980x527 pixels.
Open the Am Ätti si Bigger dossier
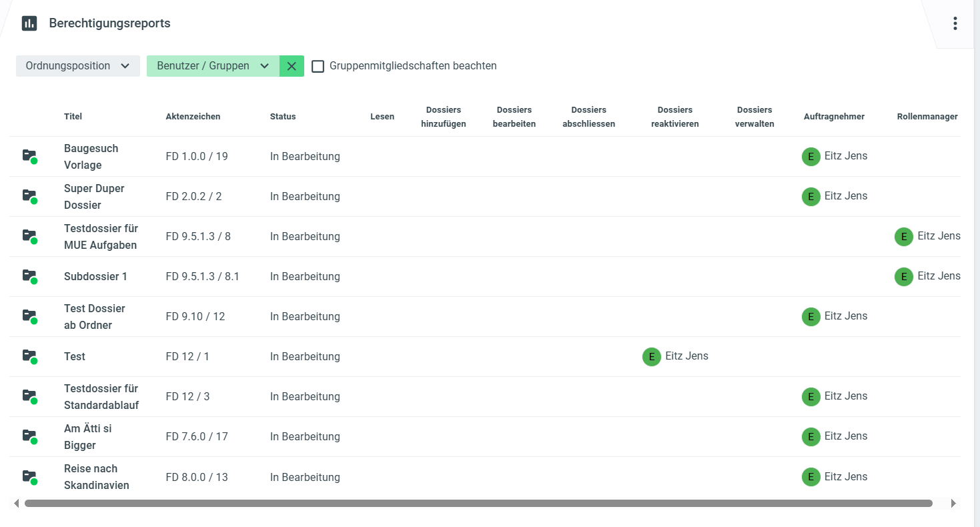pyautogui.click(x=87, y=437)
